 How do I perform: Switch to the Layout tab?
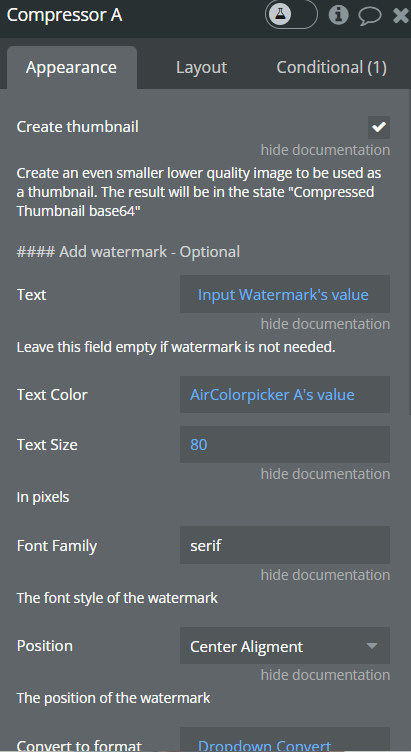[201, 67]
